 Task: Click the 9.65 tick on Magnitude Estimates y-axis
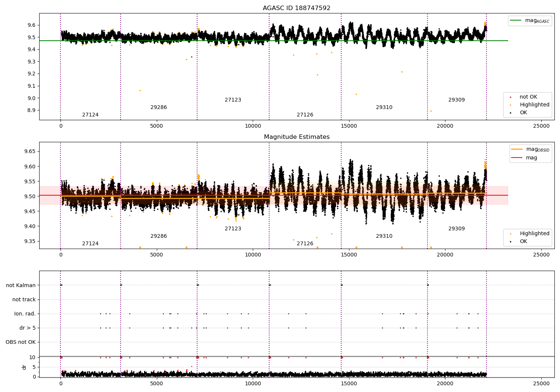tap(30, 152)
